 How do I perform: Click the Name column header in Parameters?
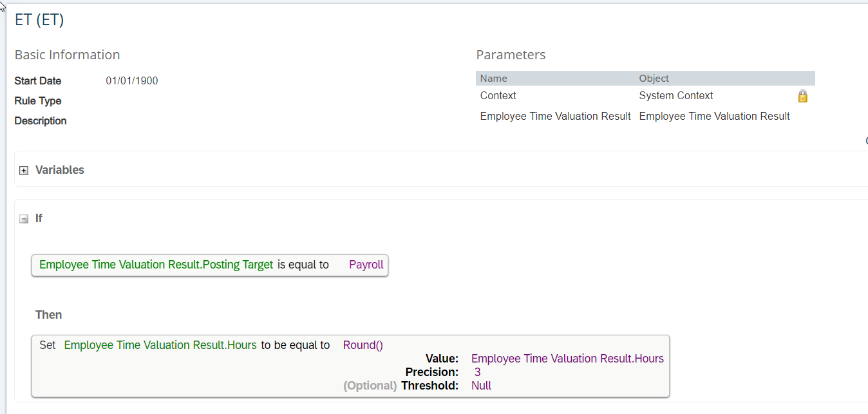(494, 79)
